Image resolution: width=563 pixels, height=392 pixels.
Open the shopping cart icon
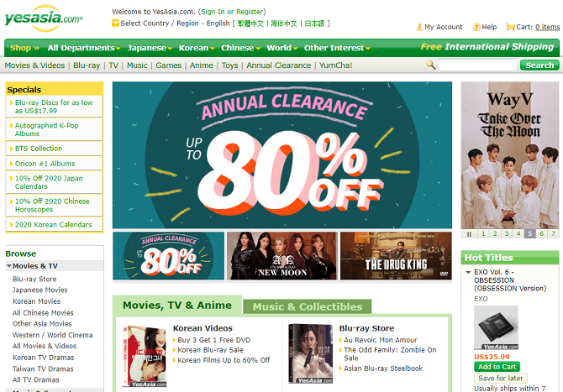coord(510,27)
